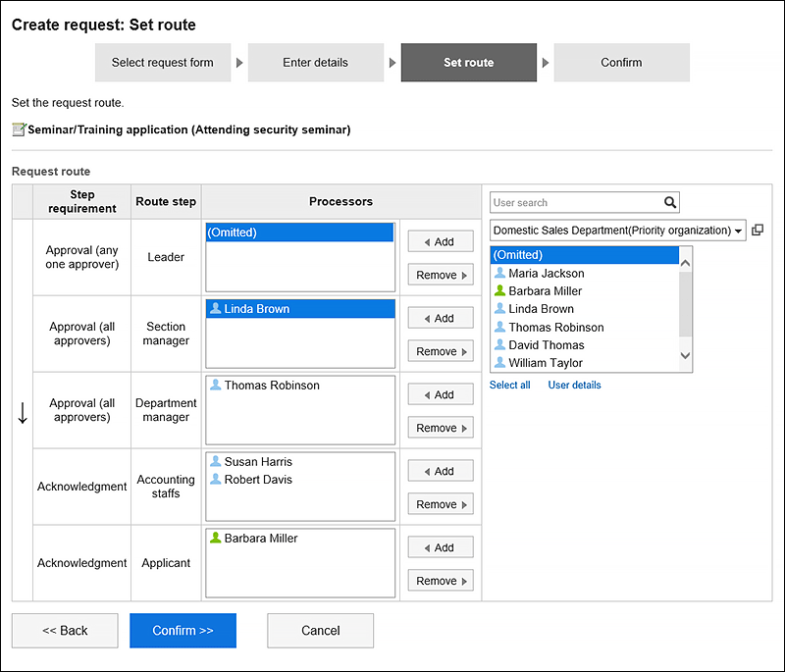Click the user icon next to Susan Harris
The height and width of the screenshot is (672, 785).
pyautogui.click(x=215, y=461)
